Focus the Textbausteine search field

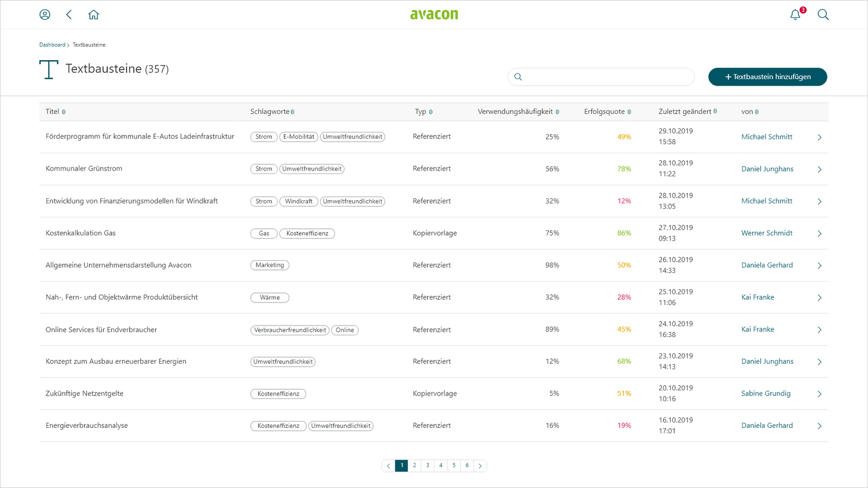coord(601,77)
